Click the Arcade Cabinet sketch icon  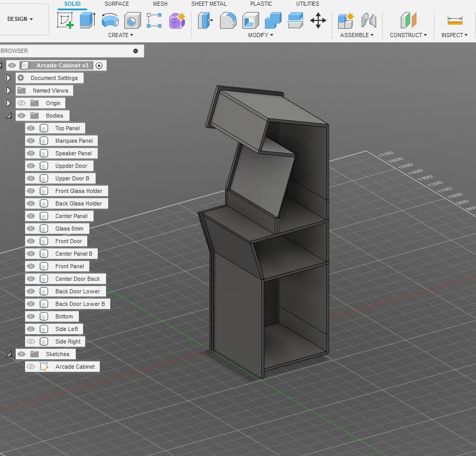click(x=44, y=367)
